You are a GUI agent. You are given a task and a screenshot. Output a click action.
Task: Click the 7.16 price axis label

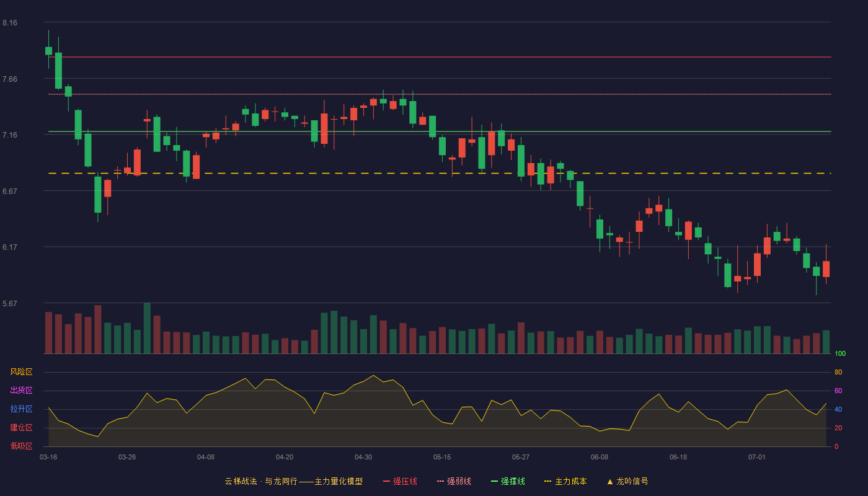click(x=10, y=135)
